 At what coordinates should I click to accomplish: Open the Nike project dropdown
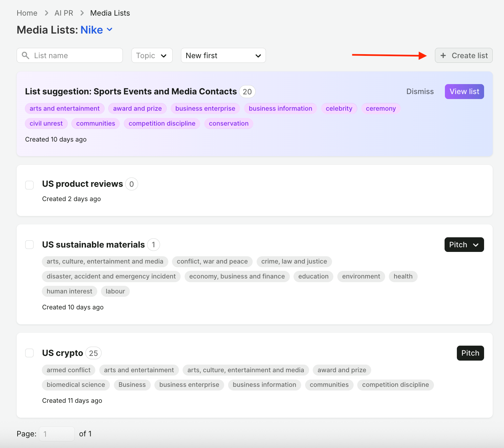[x=97, y=30]
